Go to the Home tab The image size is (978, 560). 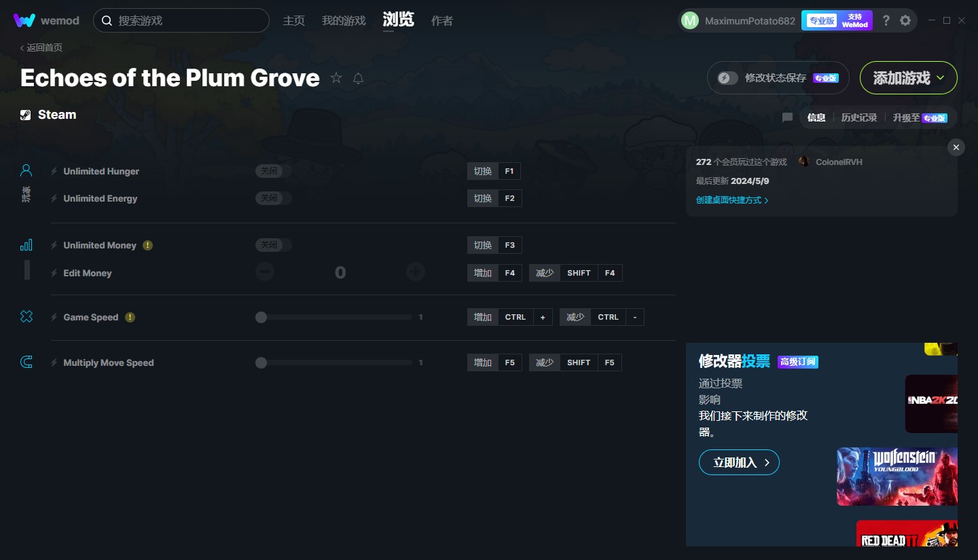point(294,20)
